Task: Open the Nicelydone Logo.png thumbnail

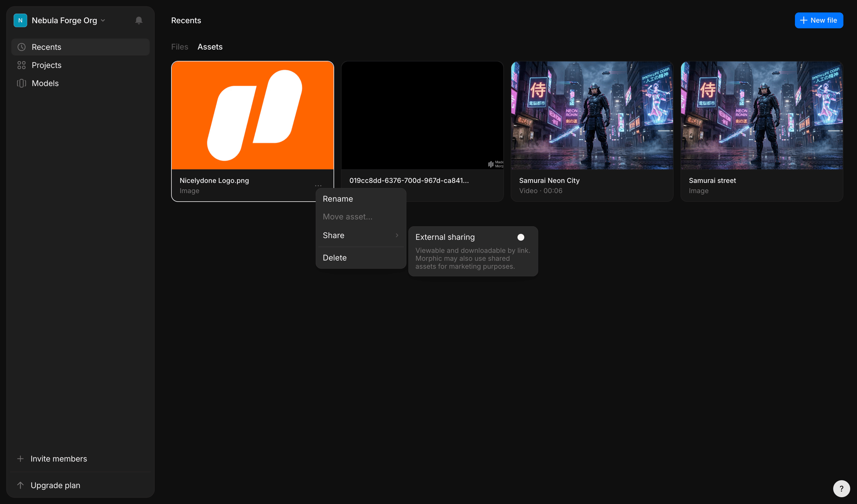Action: [252, 115]
